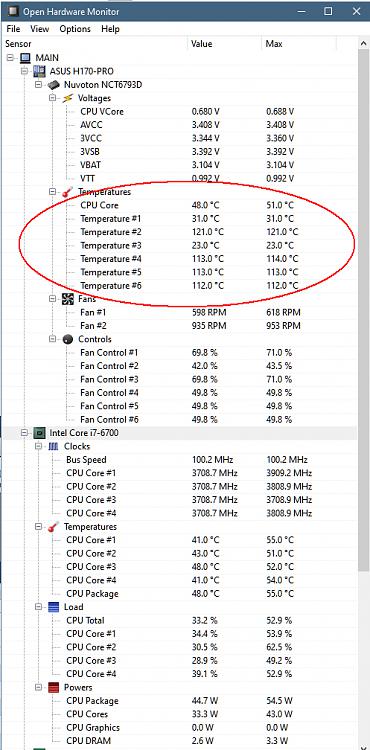Collapse the Intel Core i7-6700 node
Image resolution: width=370 pixels, height=750 pixels.
coord(25,433)
